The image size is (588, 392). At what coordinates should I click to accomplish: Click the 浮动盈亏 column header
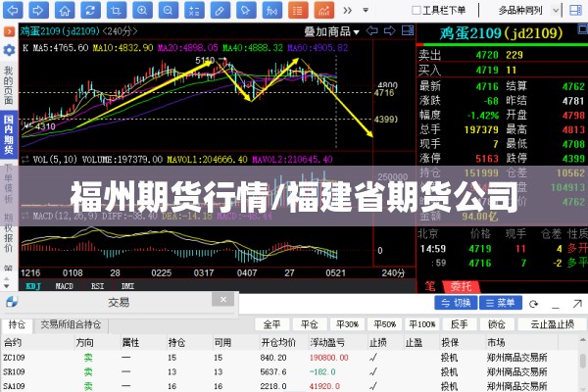coord(327,343)
